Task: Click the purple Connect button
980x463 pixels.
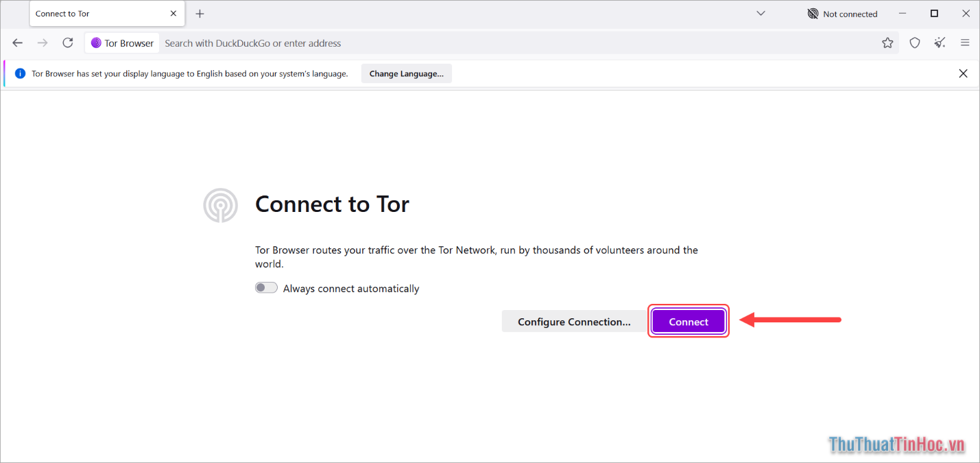Action: pos(689,322)
